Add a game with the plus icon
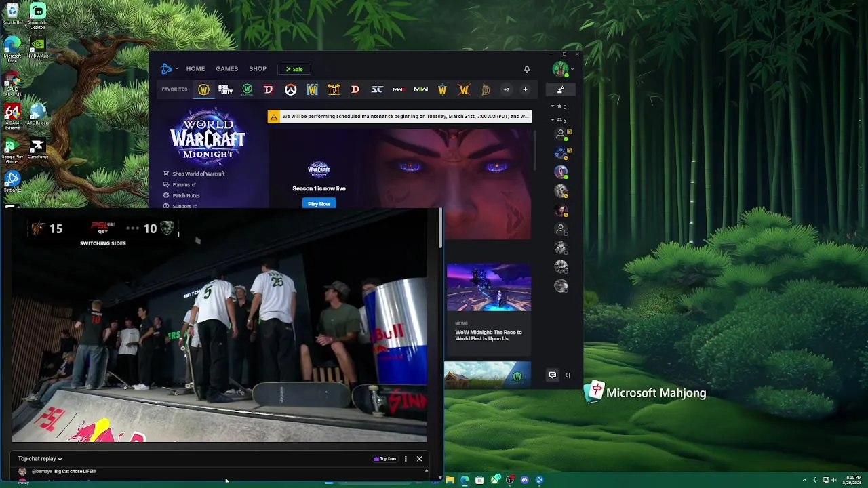This screenshot has width=868, height=488. click(525, 89)
